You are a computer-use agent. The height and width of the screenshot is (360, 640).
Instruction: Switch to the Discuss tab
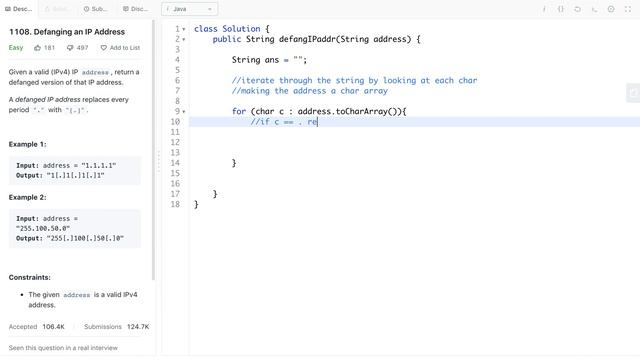tap(135, 9)
